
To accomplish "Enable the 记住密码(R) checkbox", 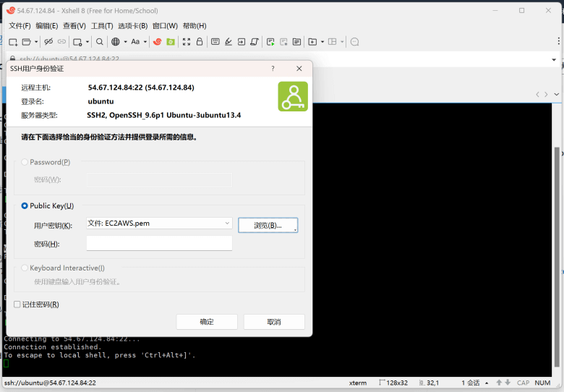I will [17, 304].
